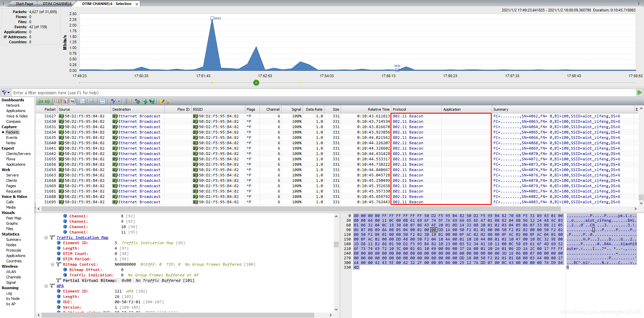Click the split-pane orientation toolbar icon

pyautogui.click(x=103, y=101)
